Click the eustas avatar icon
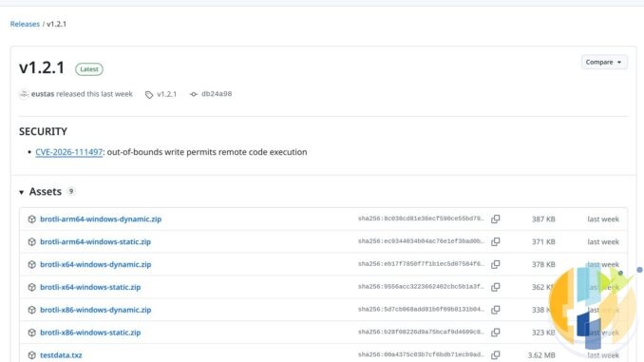Viewport: 644px width, 362px height. coord(24,94)
